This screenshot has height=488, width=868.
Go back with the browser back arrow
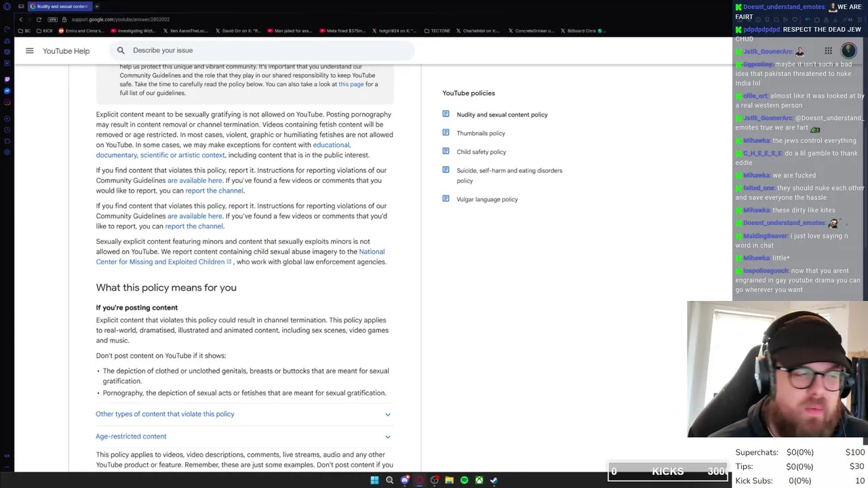(x=20, y=19)
